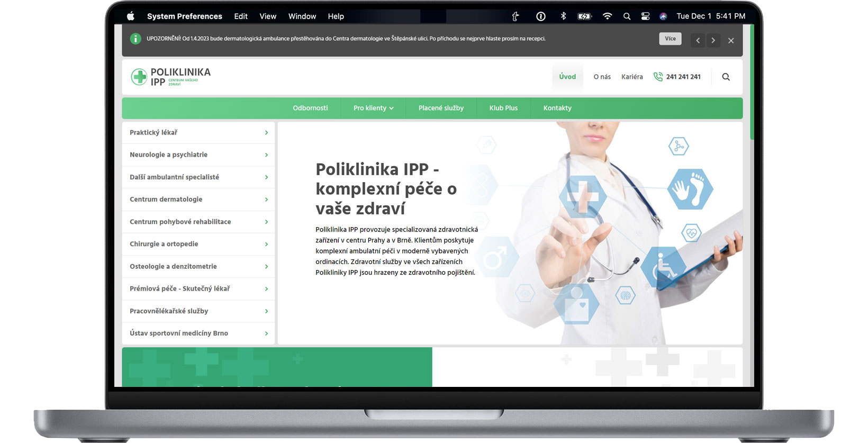This screenshot has width=868, height=443.
Task: Expand Prémiová péče - Skutečný lékař chevron
Action: tap(266, 288)
